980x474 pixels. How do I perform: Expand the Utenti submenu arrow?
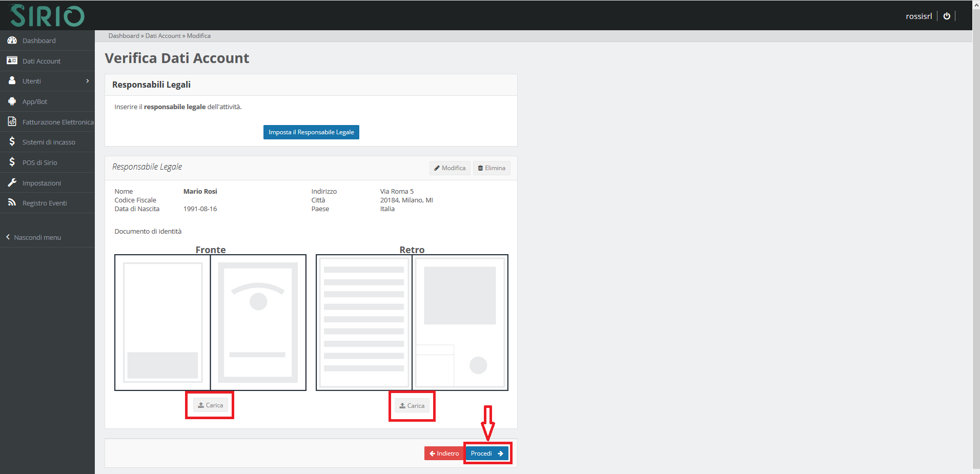pyautogui.click(x=88, y=81)
